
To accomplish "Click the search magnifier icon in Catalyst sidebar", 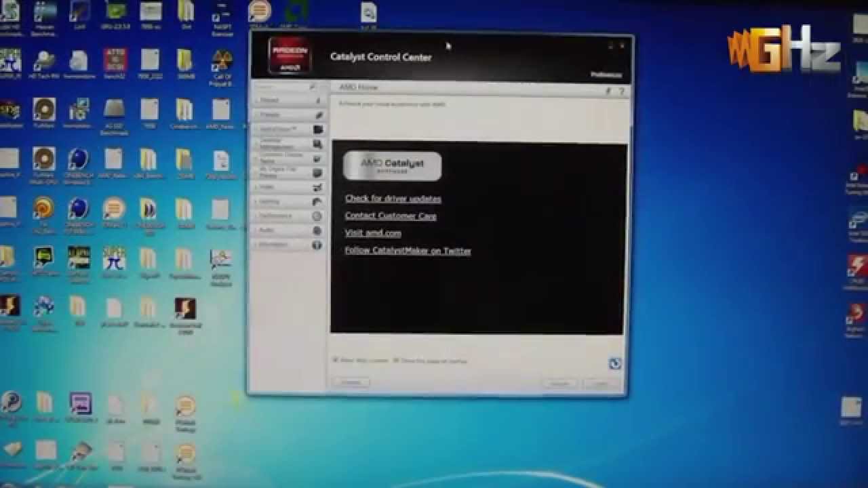I will pos(313,87).
